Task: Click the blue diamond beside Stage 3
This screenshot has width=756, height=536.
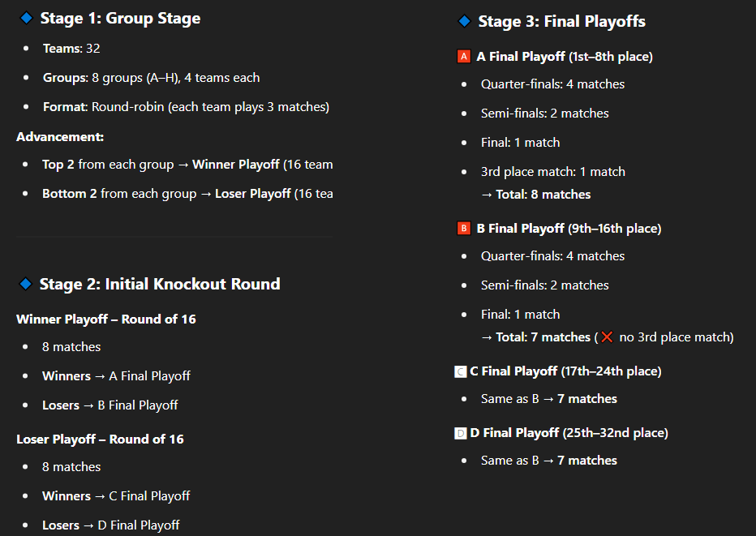Action: 464,21
